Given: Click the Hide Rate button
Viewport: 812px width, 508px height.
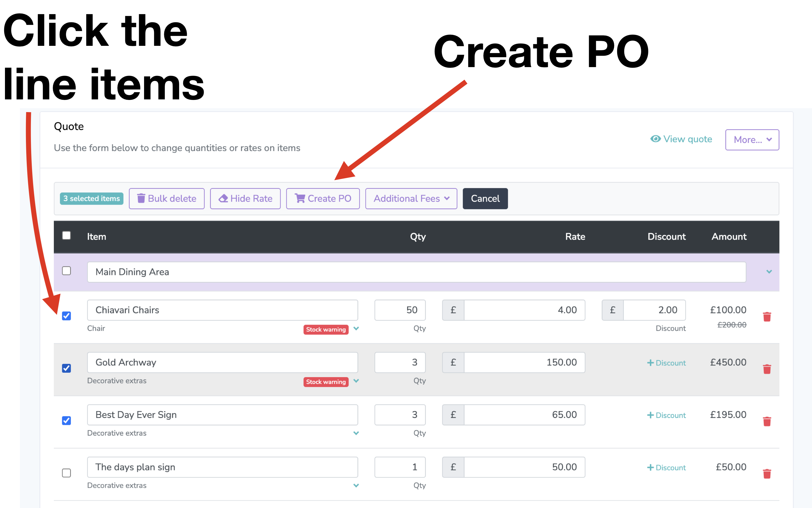Looking at the screenshot, I should [x=245, y=199].
